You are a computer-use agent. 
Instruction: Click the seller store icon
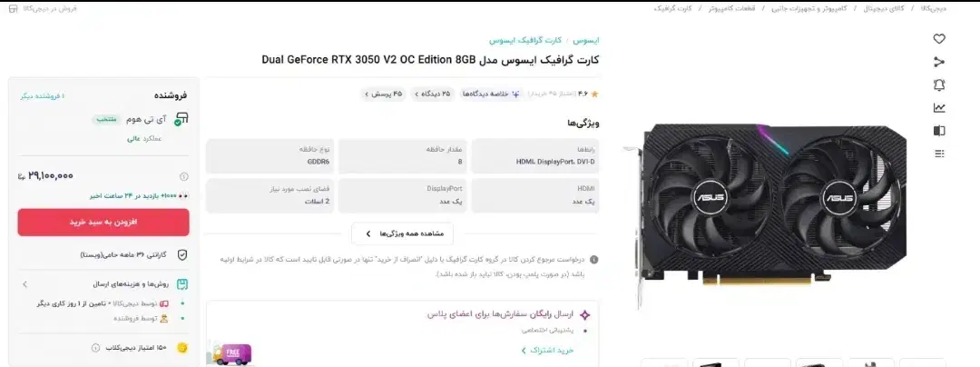click(x=181, y=119)
